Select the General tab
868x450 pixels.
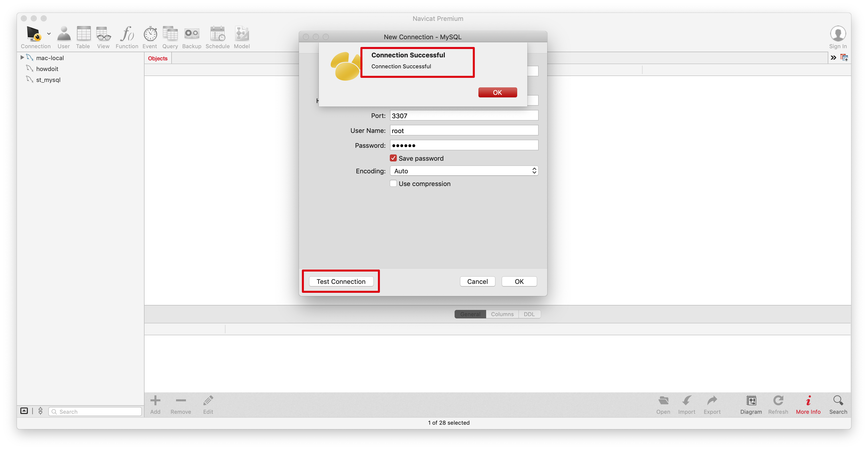pos(470,314)
